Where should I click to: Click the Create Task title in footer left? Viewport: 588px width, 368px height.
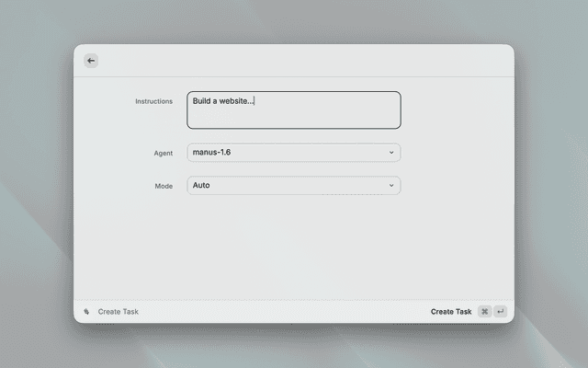point(119,312)
